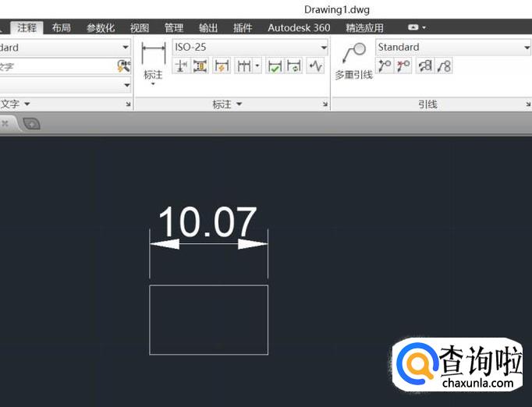Open the ISO-25 dimension style dropdown
The width and height of the screenshot is (532, 407).
pos(324,48)
